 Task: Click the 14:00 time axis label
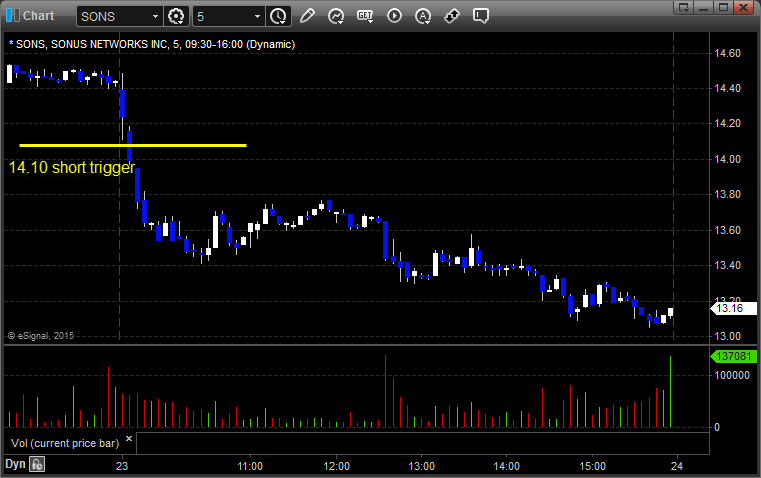(507, 466)
